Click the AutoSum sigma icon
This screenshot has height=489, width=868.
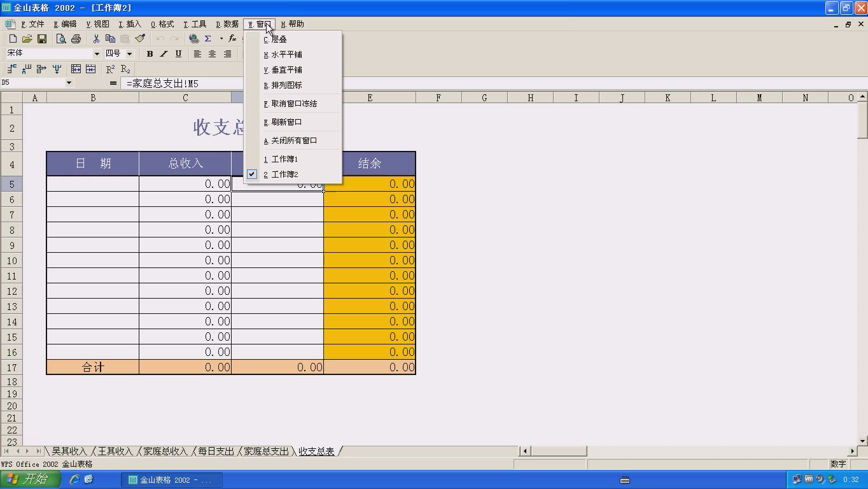pos(207,39)
